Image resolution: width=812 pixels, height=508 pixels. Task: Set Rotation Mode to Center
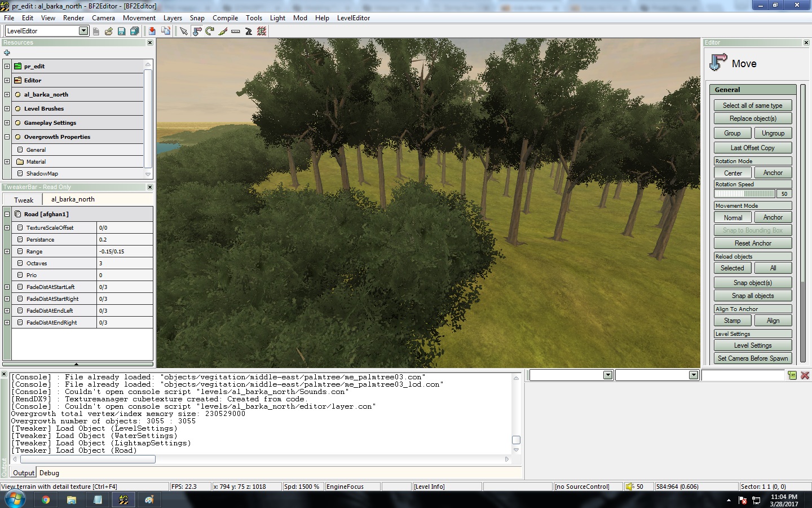click(x=733, y=173)
